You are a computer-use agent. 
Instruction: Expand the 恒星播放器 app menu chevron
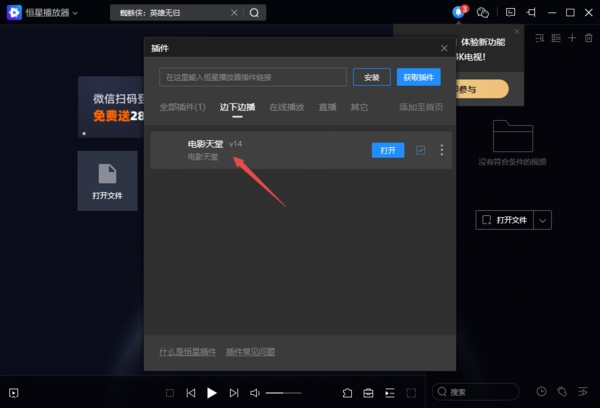click(76, 13)
